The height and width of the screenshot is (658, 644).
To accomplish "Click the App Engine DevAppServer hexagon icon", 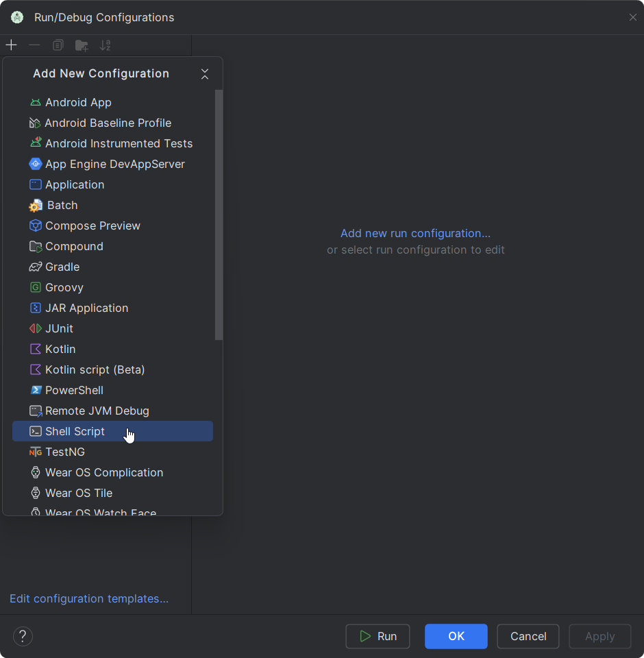I will (36, 164).
